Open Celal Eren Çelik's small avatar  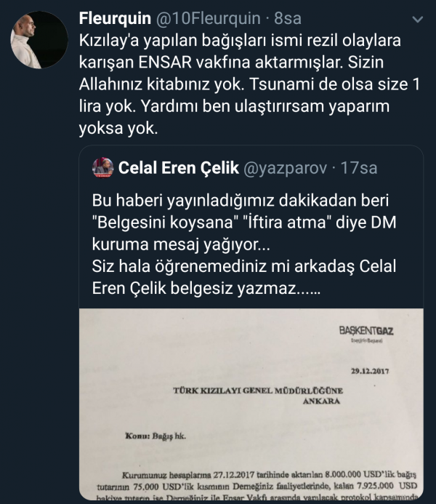pyautogui.click(x=102, y=168)
